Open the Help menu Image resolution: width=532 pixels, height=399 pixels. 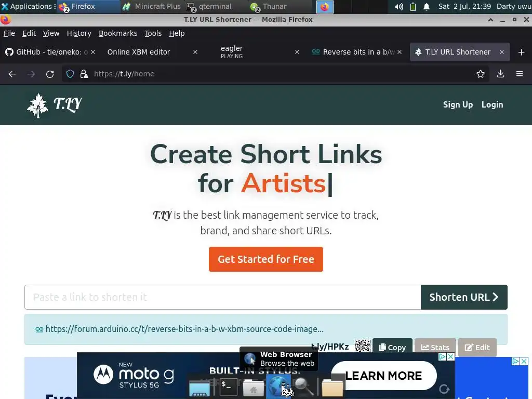tap(177, 33)
